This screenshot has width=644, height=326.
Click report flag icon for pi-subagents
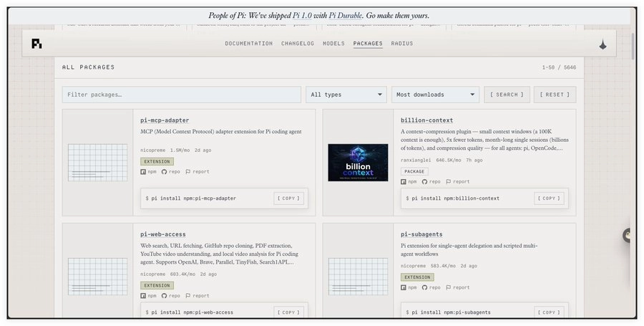pos(448,288)
